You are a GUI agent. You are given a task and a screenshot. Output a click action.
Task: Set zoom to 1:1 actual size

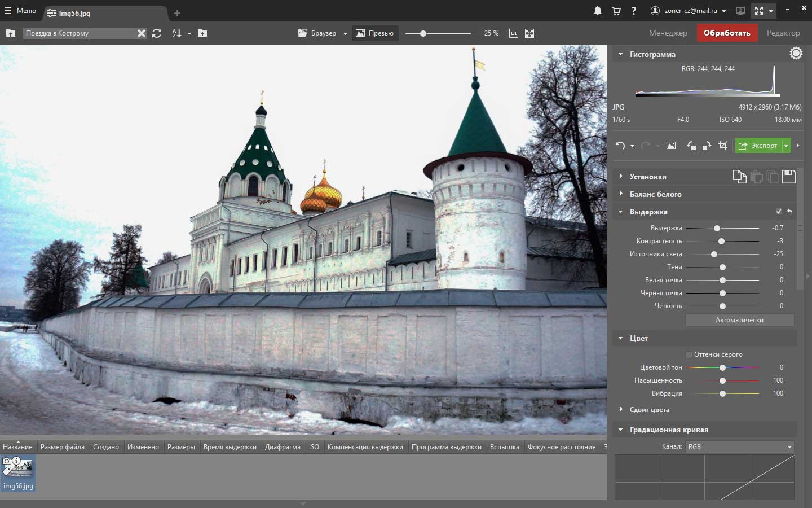click(513, 33)
